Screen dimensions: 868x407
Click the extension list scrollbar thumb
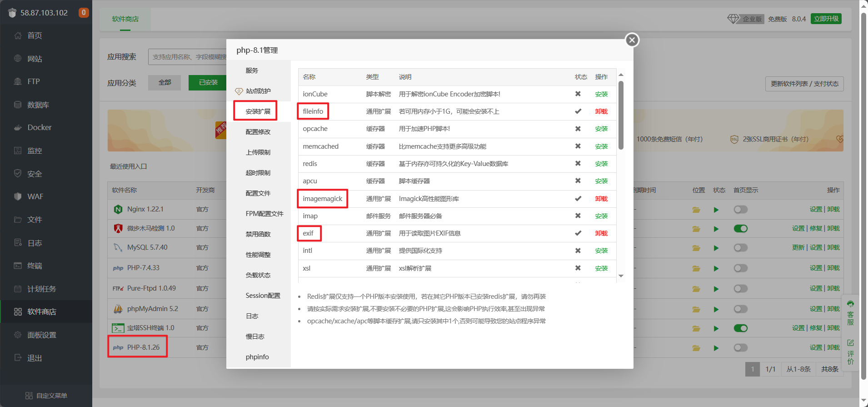[x=621, y=115]
